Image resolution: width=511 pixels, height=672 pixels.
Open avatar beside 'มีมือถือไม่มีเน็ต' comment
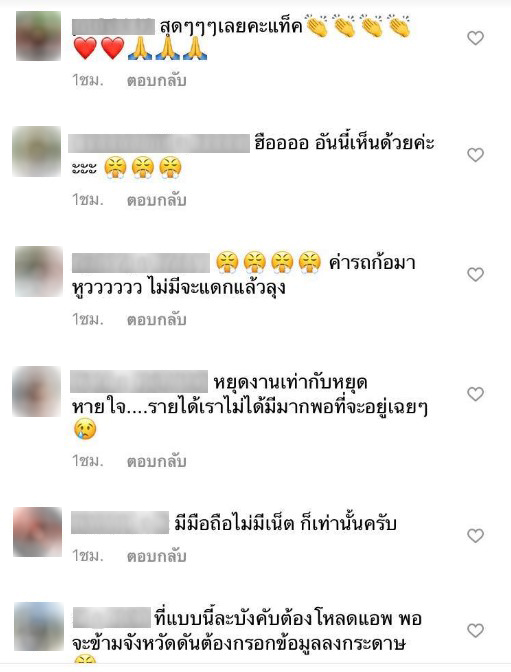37,532
